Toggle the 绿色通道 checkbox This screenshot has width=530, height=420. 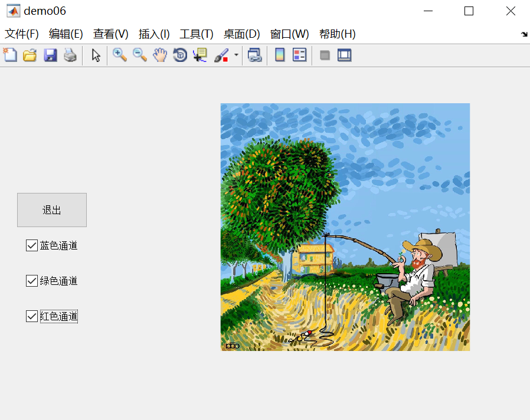[31, 281]
